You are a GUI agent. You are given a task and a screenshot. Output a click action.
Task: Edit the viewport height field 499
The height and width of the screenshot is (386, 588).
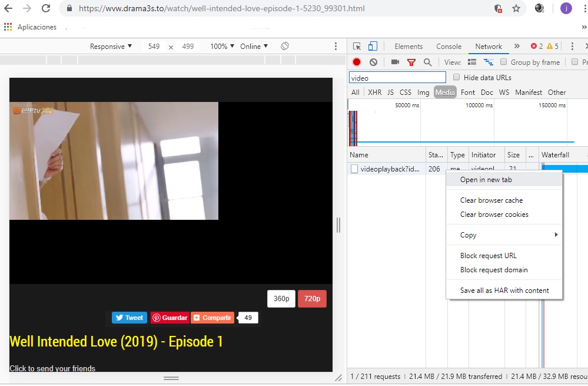click(x=188, y=46)
